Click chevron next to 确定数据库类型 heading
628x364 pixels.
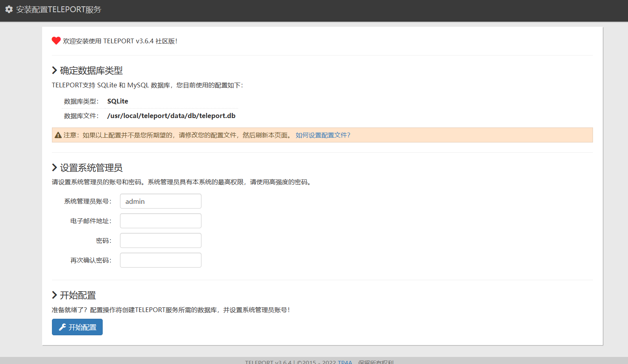tap(55, 70)
